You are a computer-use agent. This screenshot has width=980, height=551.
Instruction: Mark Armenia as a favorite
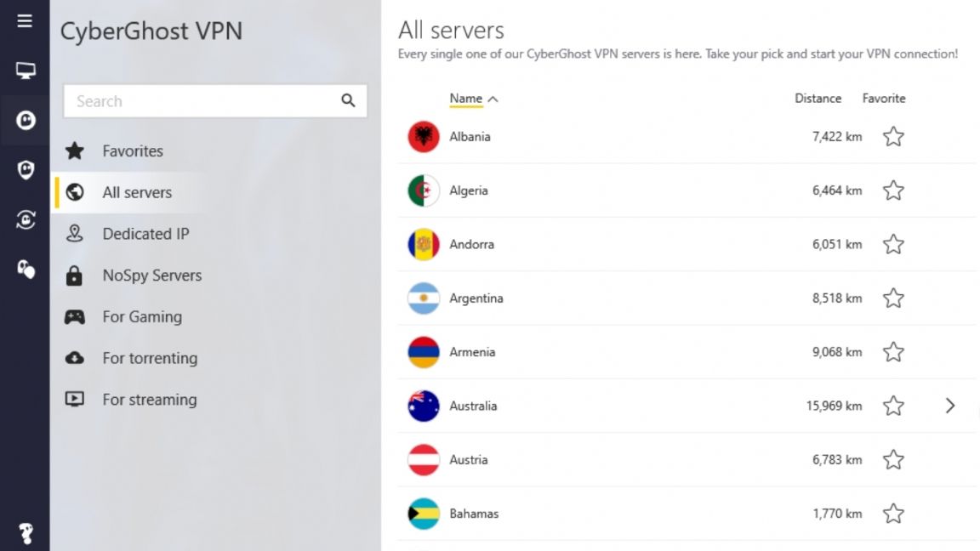893,352
